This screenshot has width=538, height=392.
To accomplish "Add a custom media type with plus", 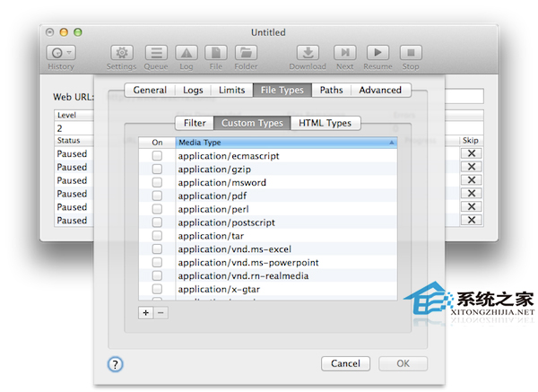I will click(146, 313).
